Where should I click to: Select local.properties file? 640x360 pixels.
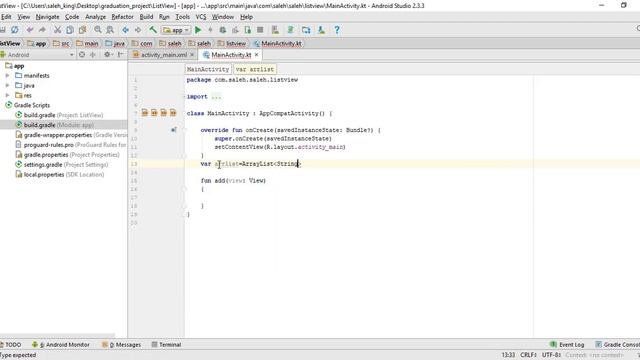click(x=60, y=174)
